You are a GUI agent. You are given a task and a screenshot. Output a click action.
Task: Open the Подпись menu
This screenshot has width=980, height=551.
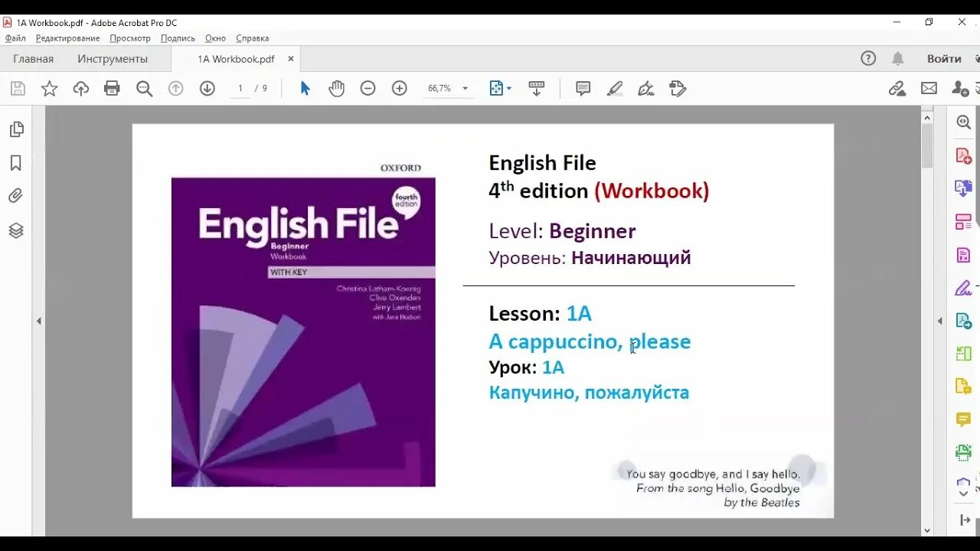tap(178, 38)
